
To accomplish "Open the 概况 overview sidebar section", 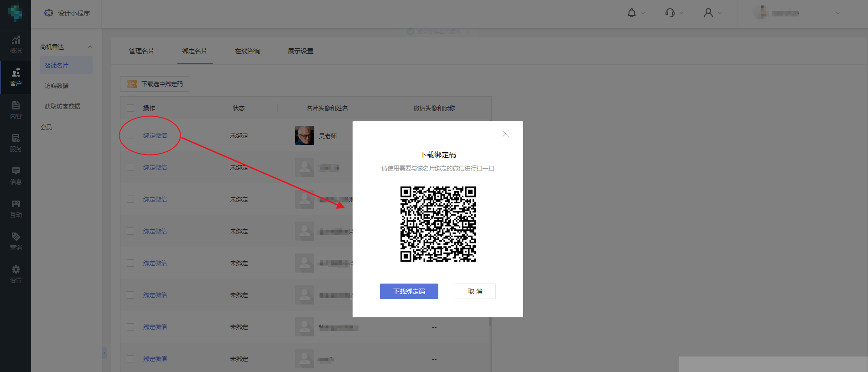I will pyautogui.click(x=16, y=44).
